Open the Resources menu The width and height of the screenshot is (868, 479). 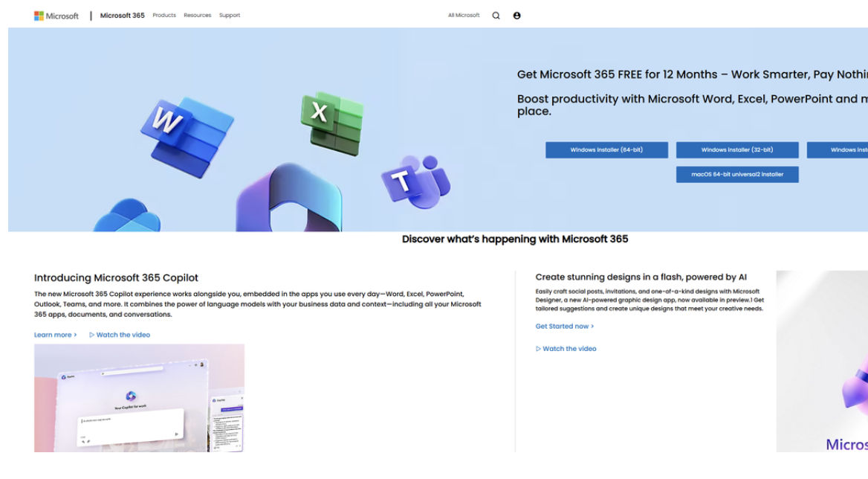point(198,16)
